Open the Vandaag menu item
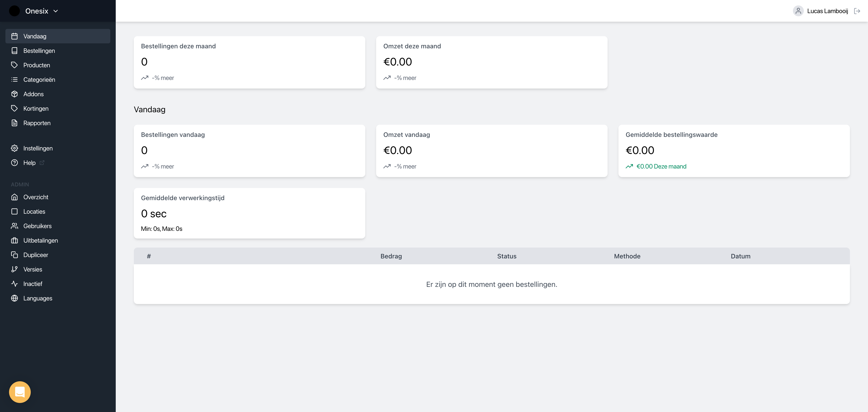The width and height of the screenshot is (868, 412). pos(58,36)
